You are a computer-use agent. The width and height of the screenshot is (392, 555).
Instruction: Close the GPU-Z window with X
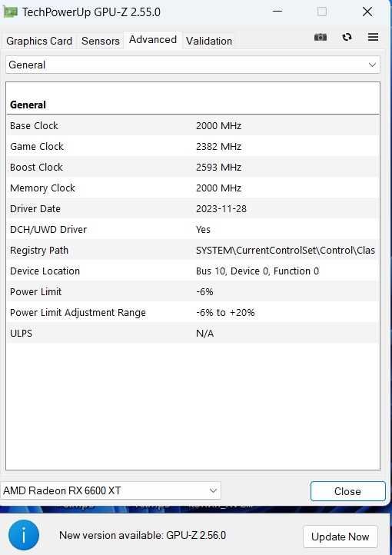(x=367, y=12)
